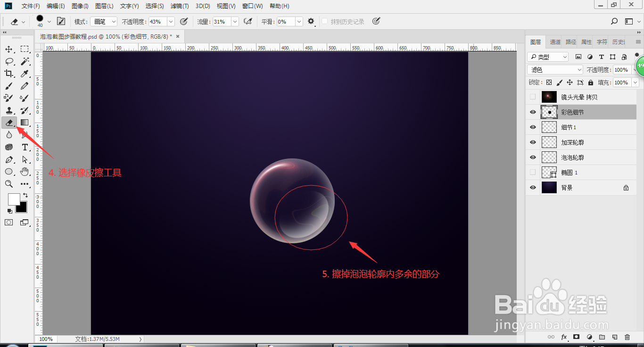
Task: Select the Hand tool
Action: pyautogui.click(x=25, y=172)
